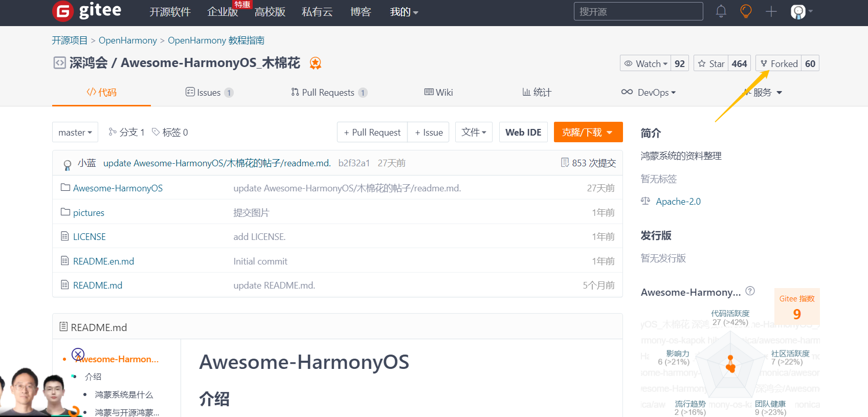Open the Watch dropdown
Viewport: 868px width, 417px height.
pyautogui.click(x=646, y=63)
